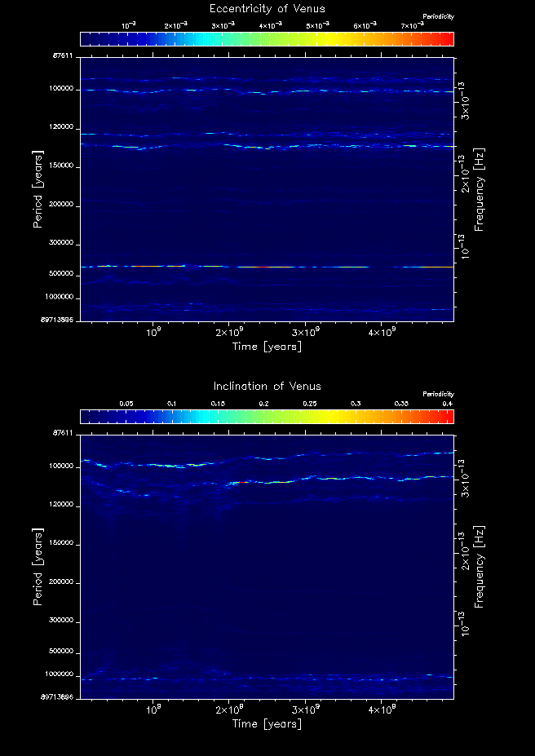Viewport: 535px width, 756px height.
Task: Select the "Periodicity" label above the eccentricity colorbar
Action: [439, 17]
